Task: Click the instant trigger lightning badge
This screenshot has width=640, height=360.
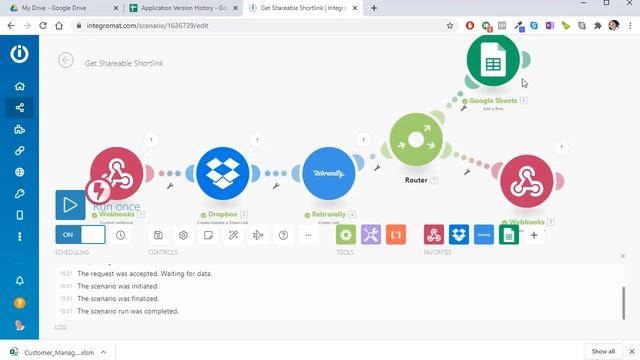Action: [98, 191]
